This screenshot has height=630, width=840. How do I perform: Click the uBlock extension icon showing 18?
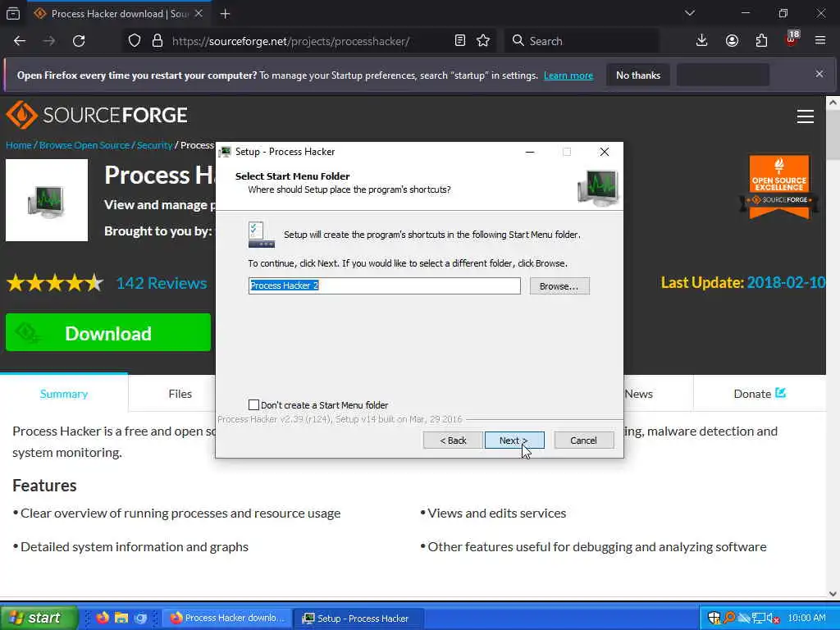(x=792, y=39)
